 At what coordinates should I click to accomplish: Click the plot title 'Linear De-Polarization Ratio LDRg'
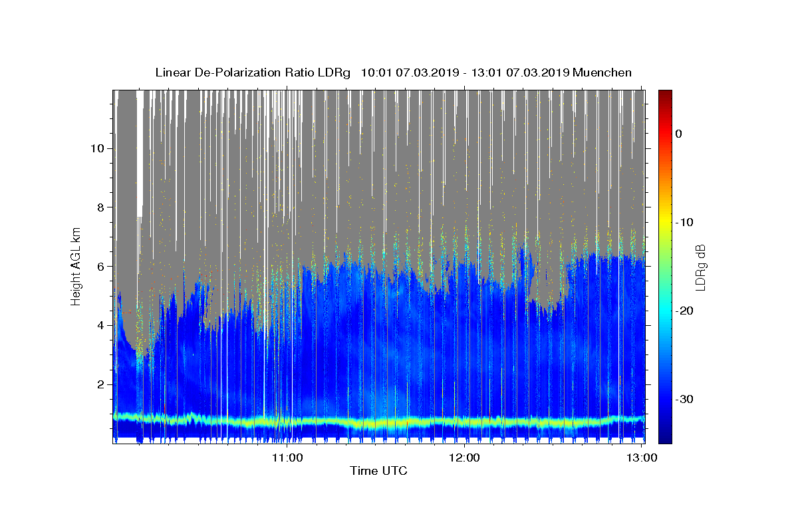[252, 72]
